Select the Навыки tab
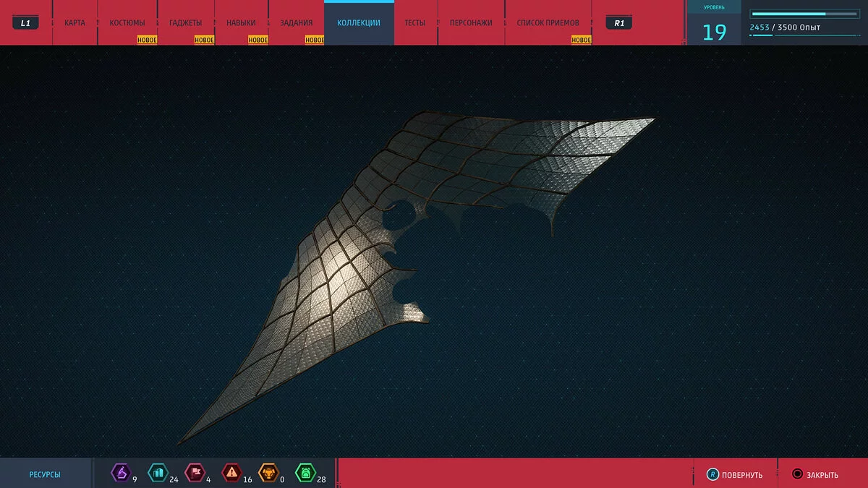The width and height of the screenshot is (868, 488). point(241,23)
